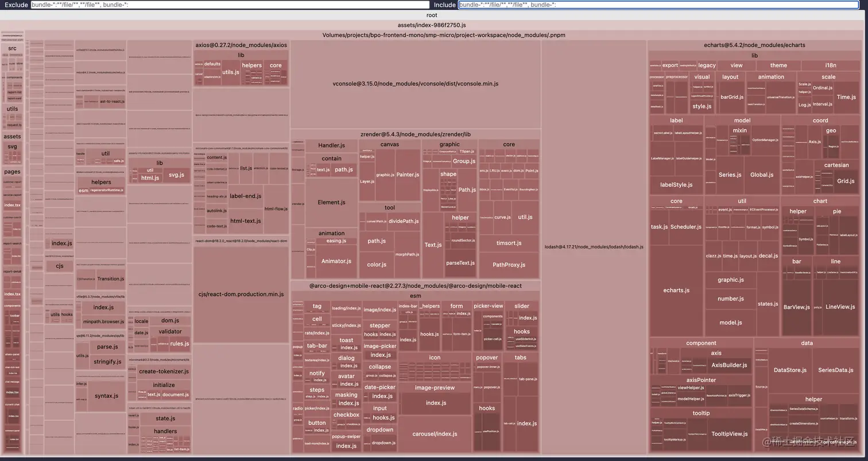Click the Scheduler.js block
The height and width of the screenshot is (461, 868).
(x=686, y=227)
